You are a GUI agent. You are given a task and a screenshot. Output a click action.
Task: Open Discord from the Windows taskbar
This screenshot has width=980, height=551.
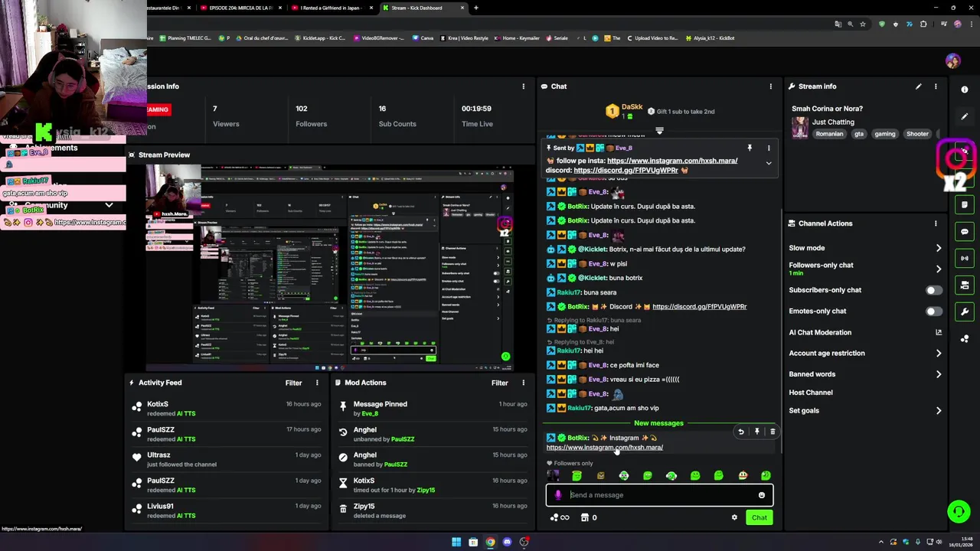point(507,542)
